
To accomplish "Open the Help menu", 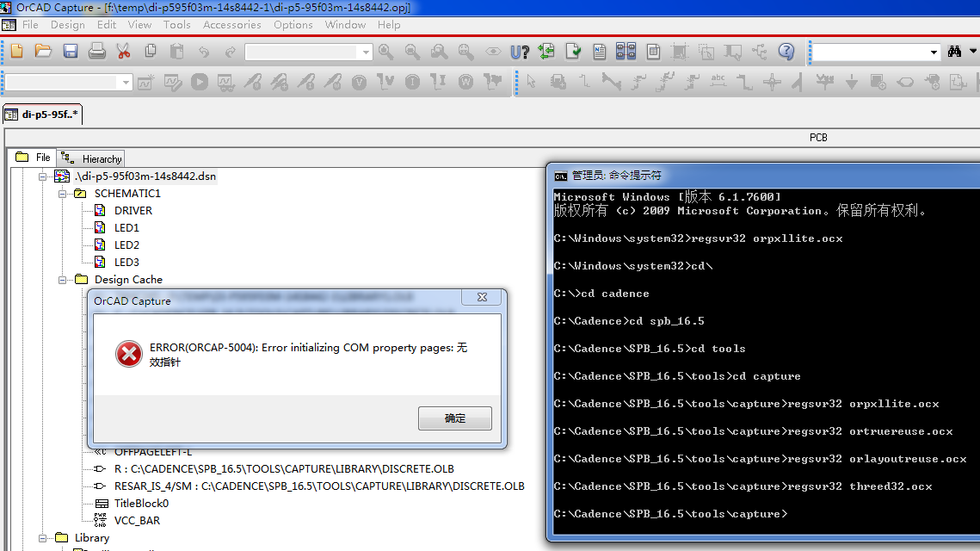I will pyautogui.click(x=389, y=25).
